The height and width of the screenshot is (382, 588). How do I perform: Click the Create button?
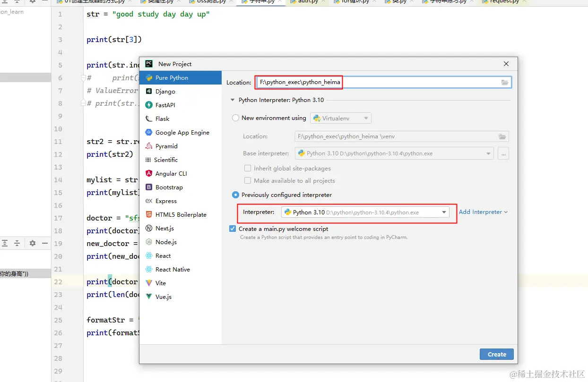click(x=497, y=355)
